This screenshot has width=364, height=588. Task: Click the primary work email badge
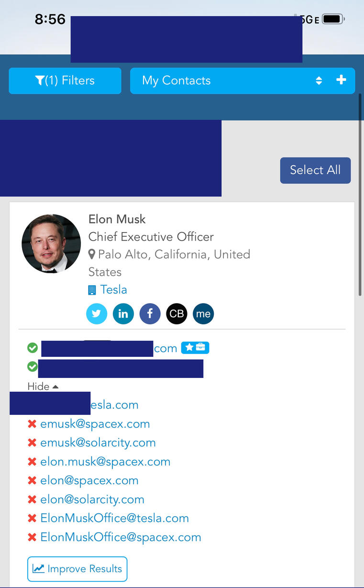(x=195, y=348)
